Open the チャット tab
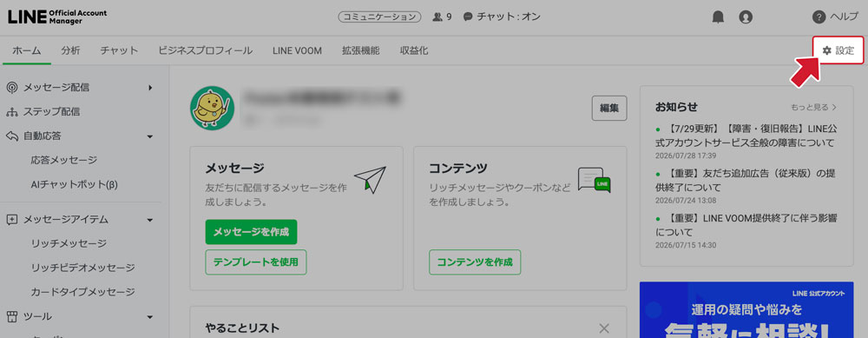 (x=119, y=50)
